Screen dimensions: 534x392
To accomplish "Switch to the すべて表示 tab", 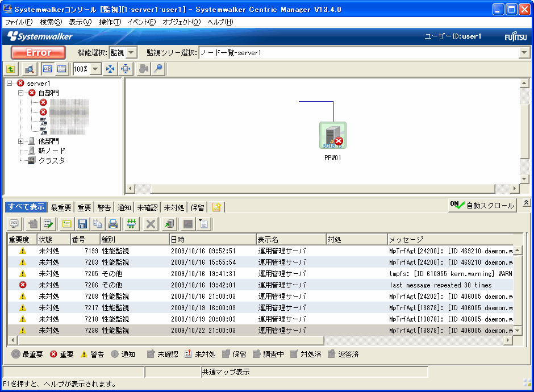I will pos(26,207).
